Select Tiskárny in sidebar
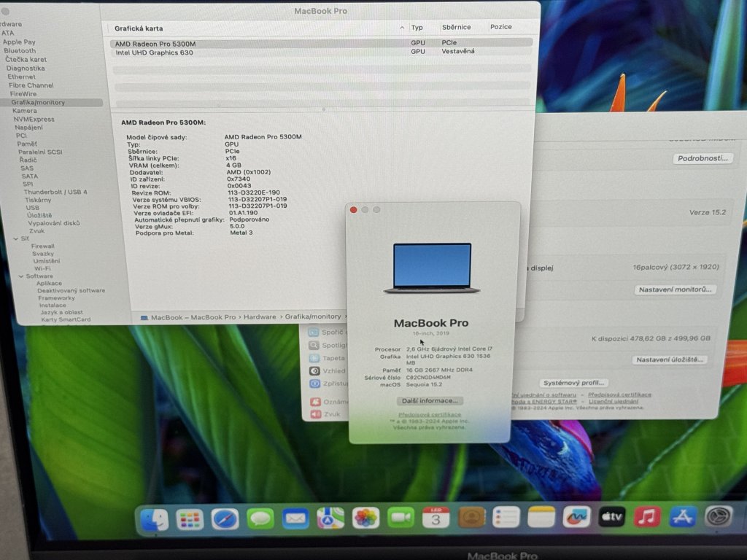747x560 pixels. point(38,200)
